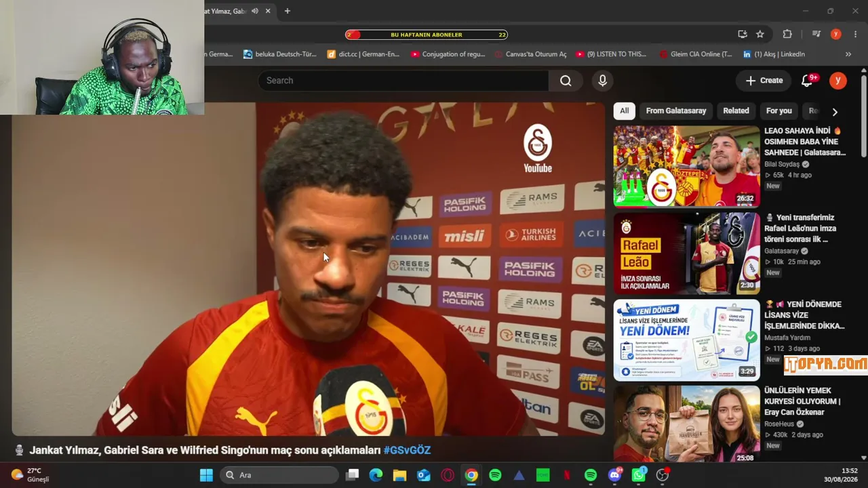Open the Rafael Leão imza töreni thumbnail
868x488 pixels.
click(686, 253)
